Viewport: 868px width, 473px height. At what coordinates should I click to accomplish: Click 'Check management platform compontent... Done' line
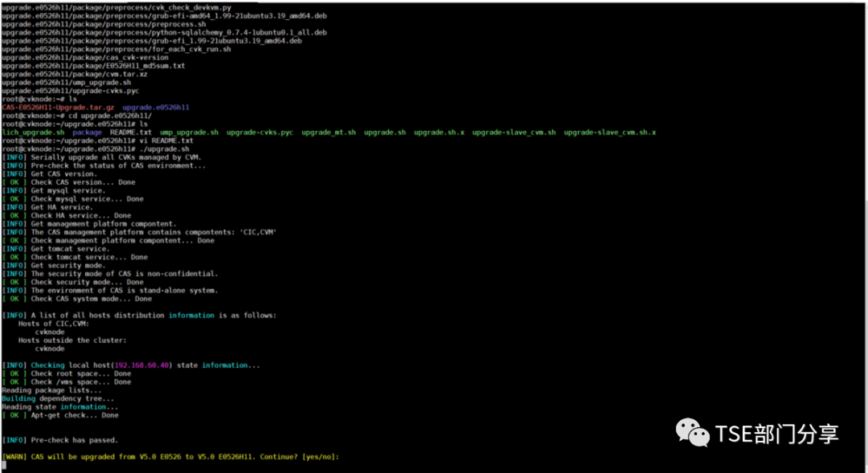point(108,240)
